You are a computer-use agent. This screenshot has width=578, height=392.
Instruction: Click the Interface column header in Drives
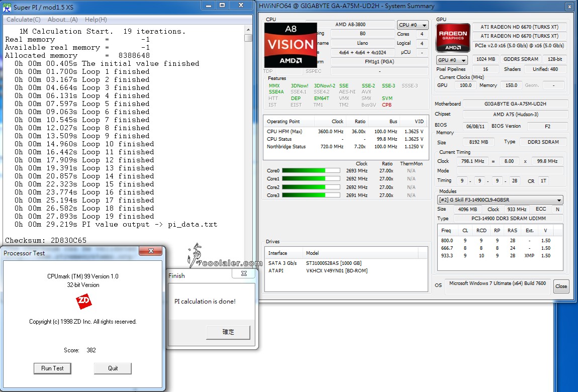coord(284,253)
